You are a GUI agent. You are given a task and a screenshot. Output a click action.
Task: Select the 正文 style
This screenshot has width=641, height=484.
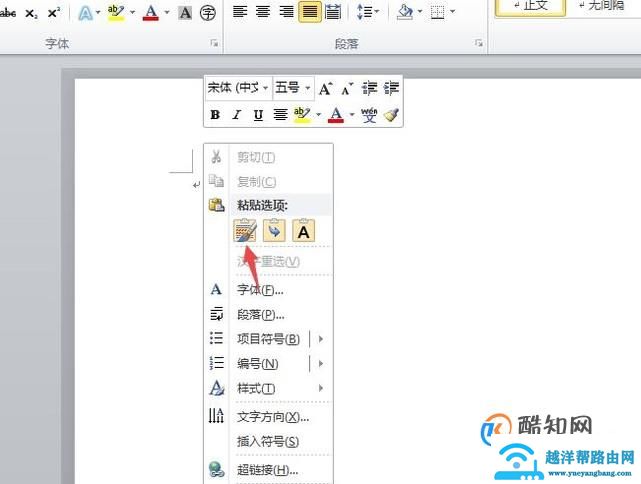(530, 7)
